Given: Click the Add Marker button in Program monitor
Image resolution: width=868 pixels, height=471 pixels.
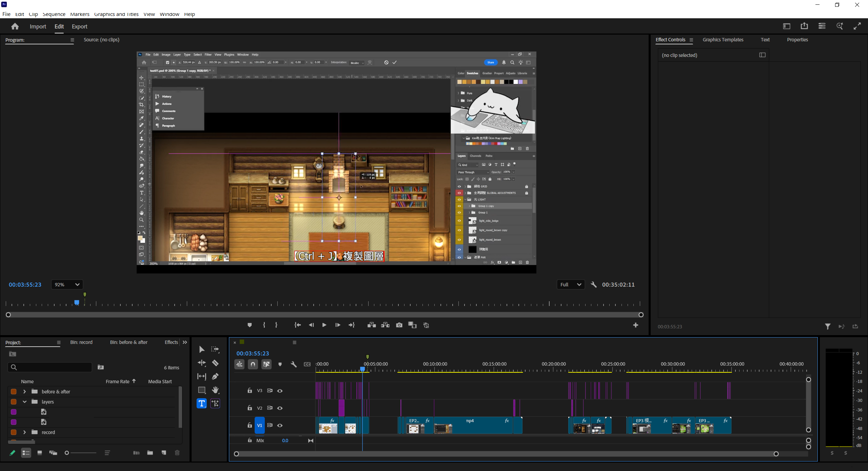Looking at the screenshot, I should coord(250,325).
